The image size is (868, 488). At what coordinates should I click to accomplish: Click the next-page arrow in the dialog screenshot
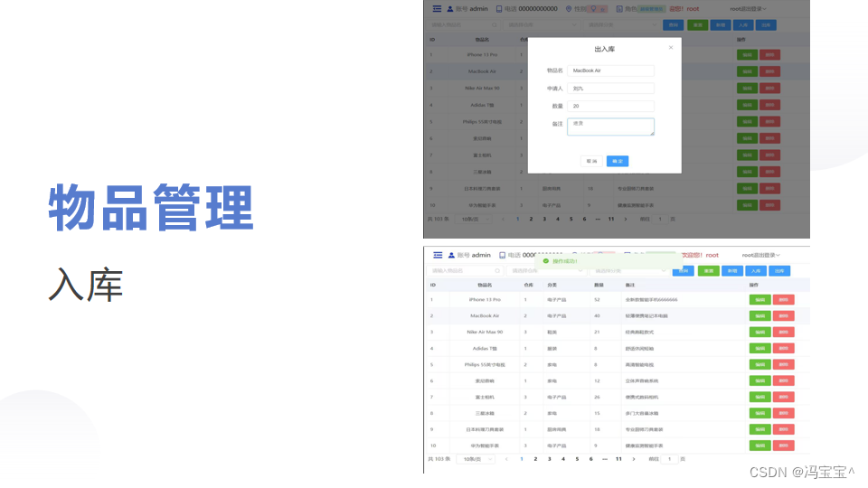pos(626,219)
